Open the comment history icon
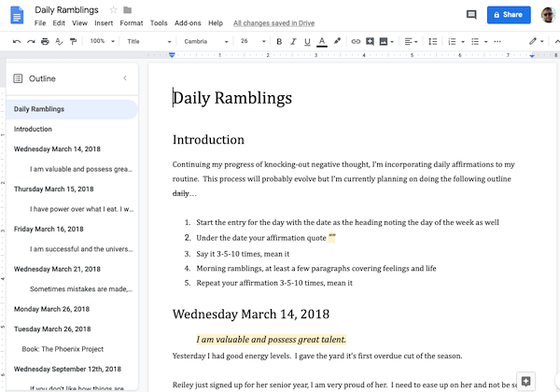Screen dimensions: 560x392 coord(471,15)
